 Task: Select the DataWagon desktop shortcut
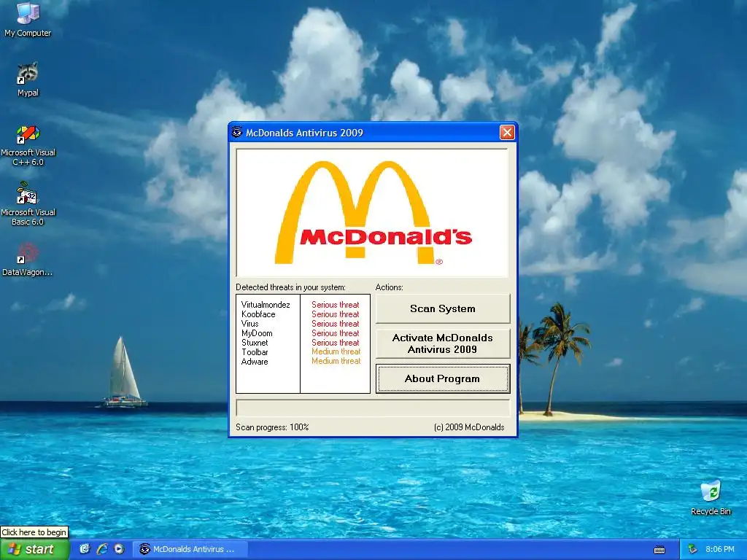pos(28,260)
